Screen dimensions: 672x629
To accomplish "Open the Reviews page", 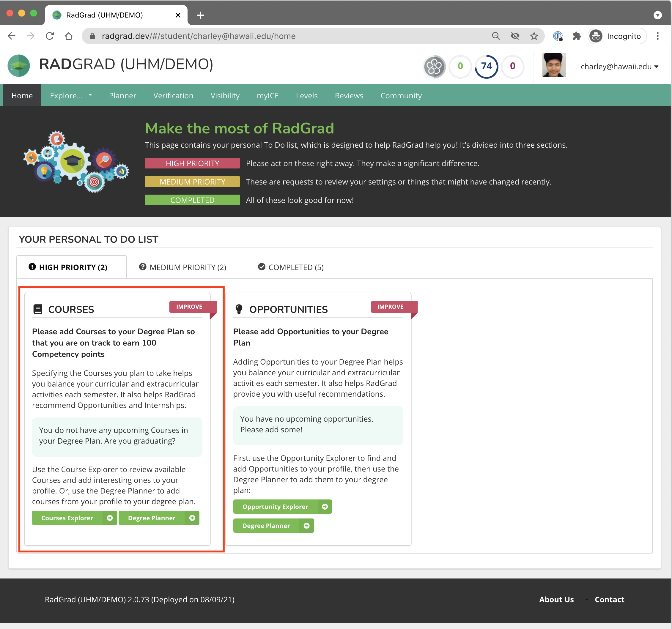I will coord(349,96).
